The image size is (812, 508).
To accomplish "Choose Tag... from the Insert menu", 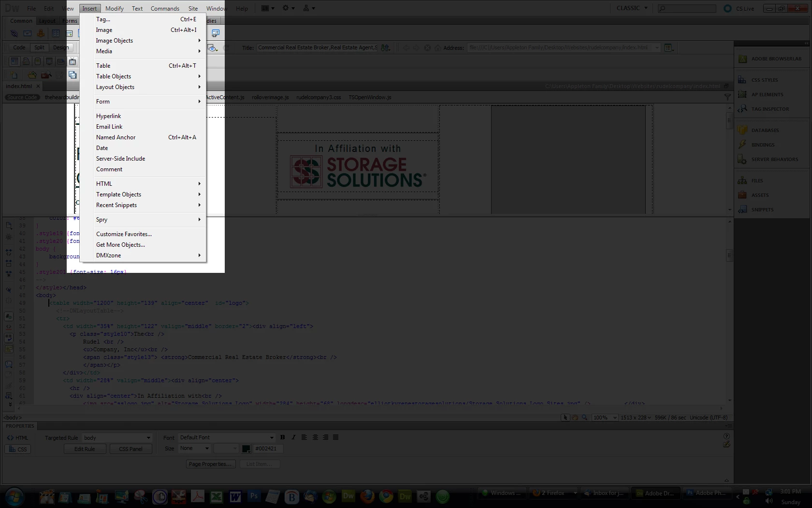I will coord(149,19).
